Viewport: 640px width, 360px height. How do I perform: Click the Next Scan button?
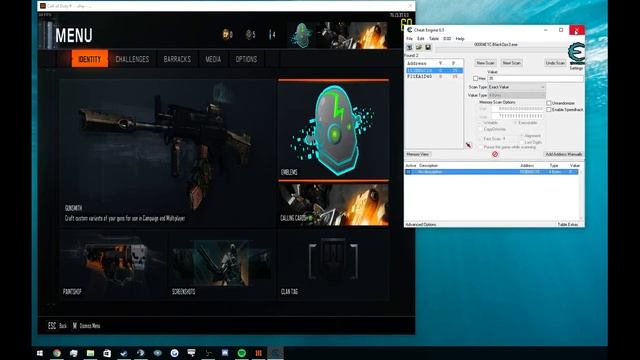[511, 63]
